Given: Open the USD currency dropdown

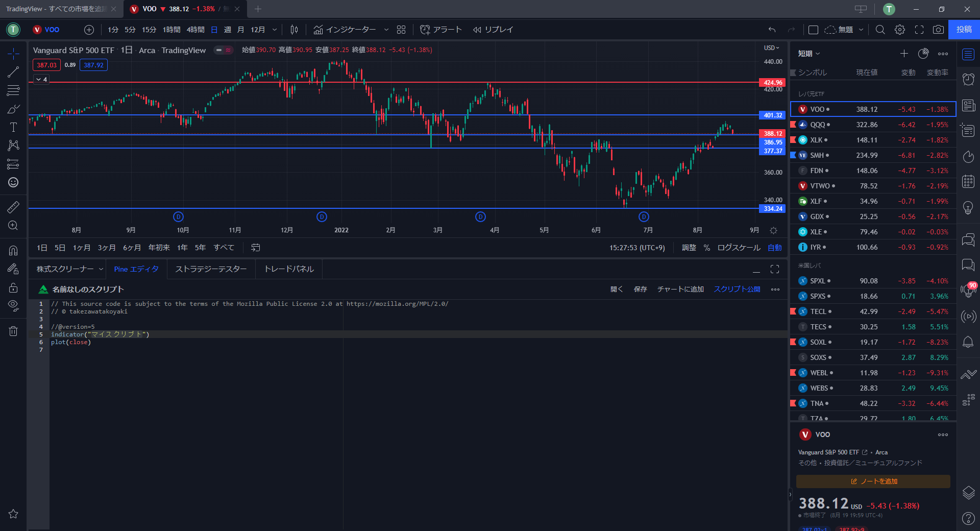Looking at the screenshot, I should pos(771,48).
